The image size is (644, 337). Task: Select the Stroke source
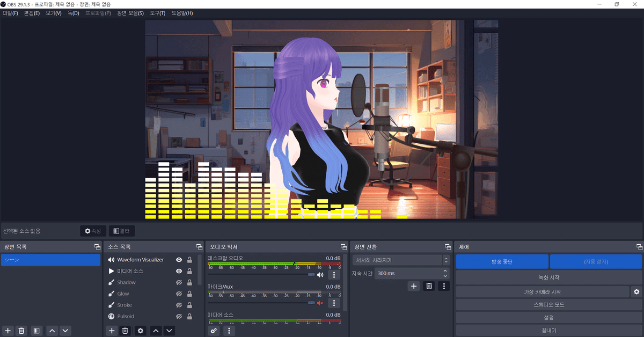125,305
